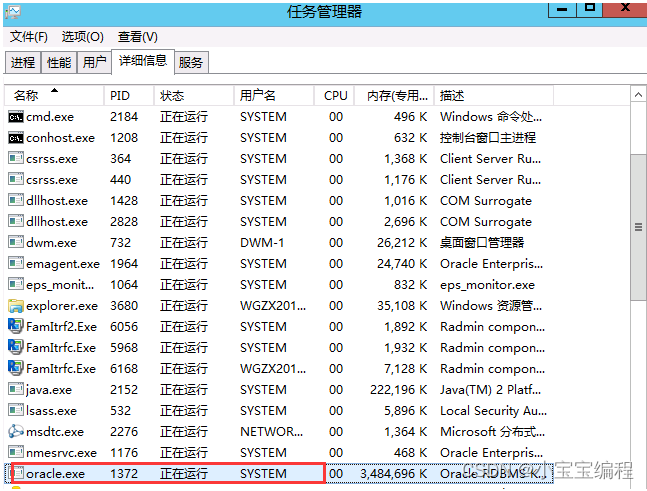Select the cmd.exe process name
This screenshot has height=491, width=647.
50,117
